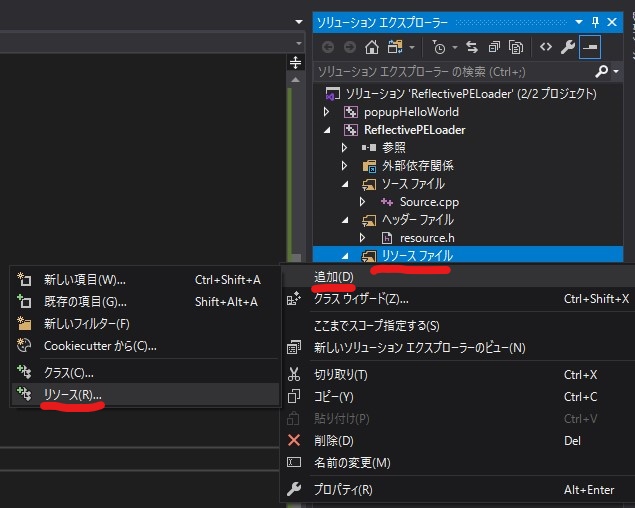635x508 pixels.
Task: Expand the 外部依存関係 node
Action: tap(344, 166)
